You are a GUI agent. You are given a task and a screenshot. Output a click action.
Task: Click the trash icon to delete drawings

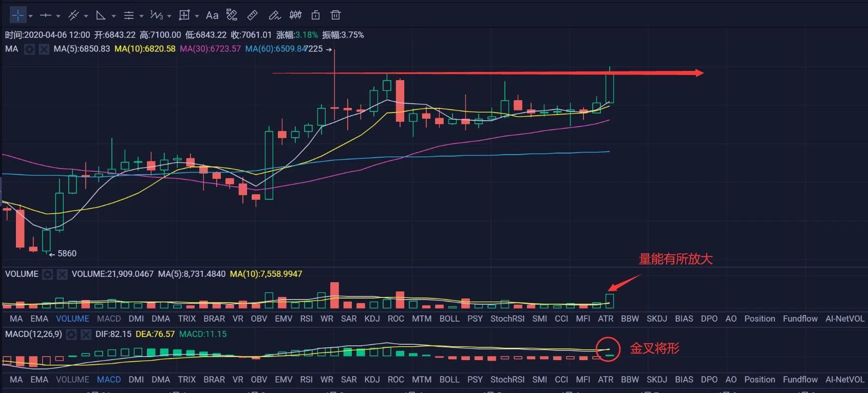pos(335,15)
